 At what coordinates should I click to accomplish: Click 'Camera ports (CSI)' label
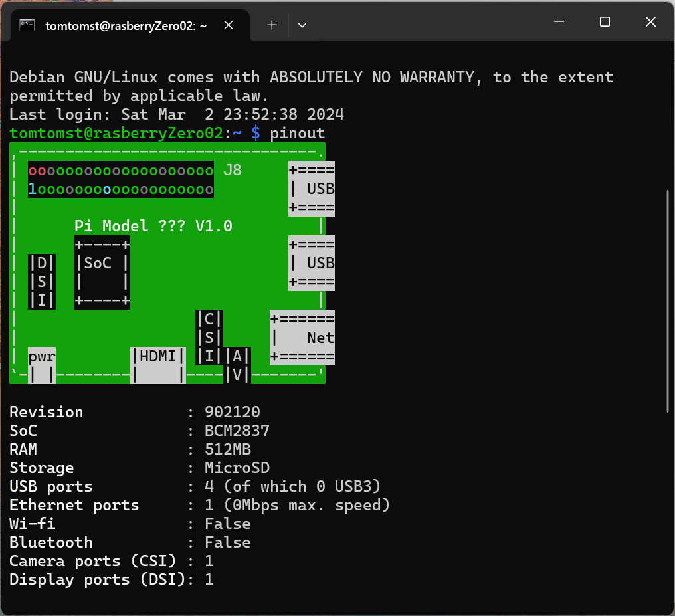pyautogui.click(x=93, y=562)
